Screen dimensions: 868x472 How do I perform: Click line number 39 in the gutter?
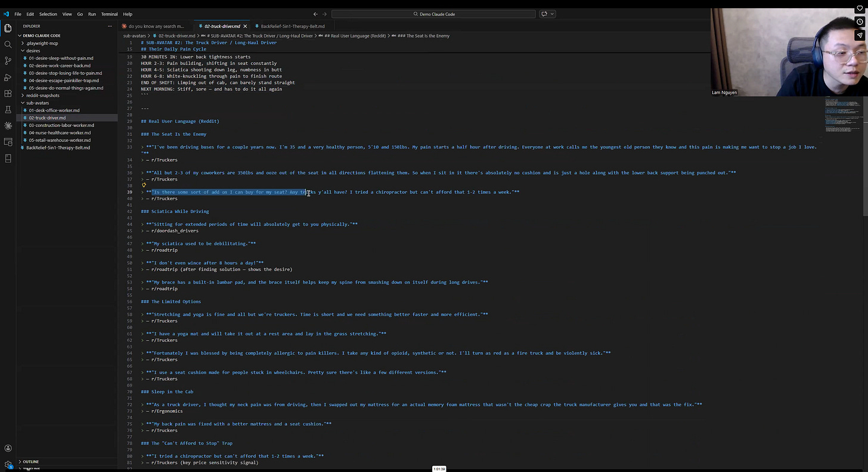click(x=130, y=192)
